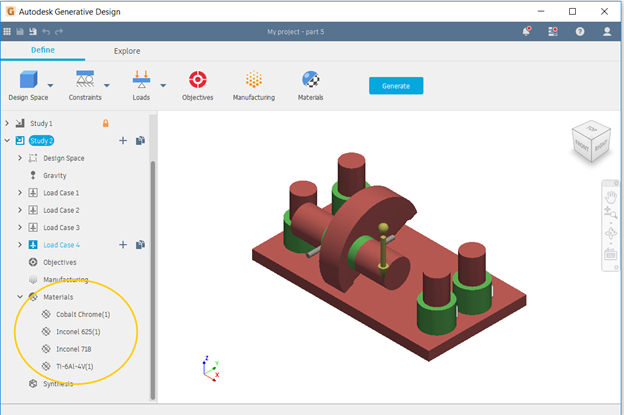Select Inconel 718 material
Screen dimensions: 624x415
tap(74, 349)
